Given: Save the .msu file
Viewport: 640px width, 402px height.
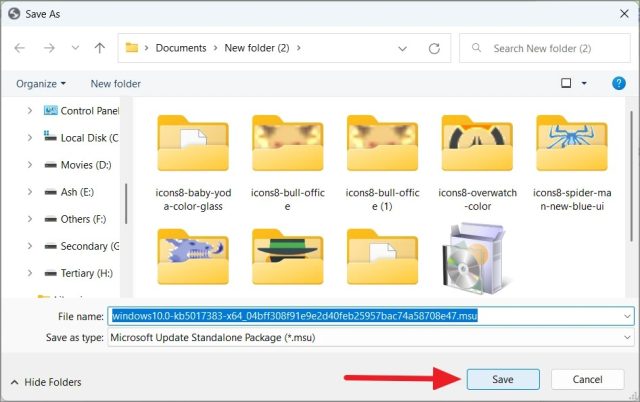Looking at the screenshot, I should (503, 380).
